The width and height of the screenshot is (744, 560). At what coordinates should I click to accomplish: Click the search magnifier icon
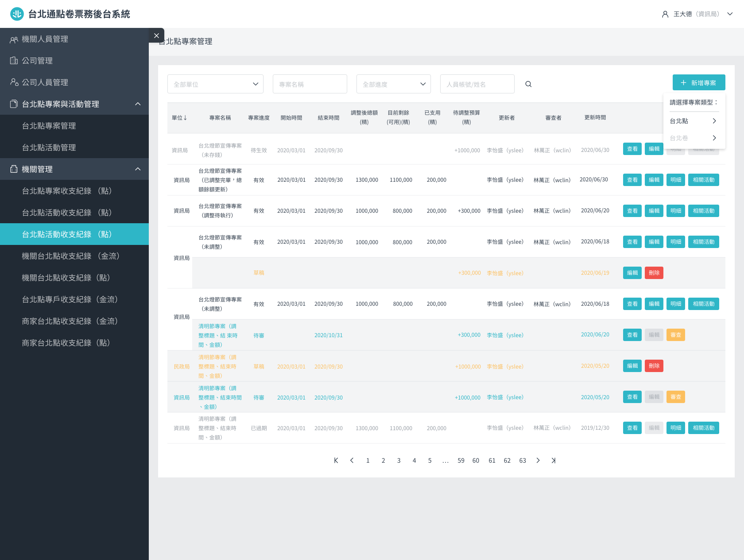[528, 84]
